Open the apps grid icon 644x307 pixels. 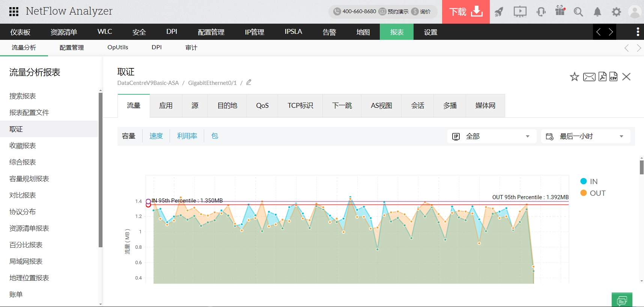14,12
